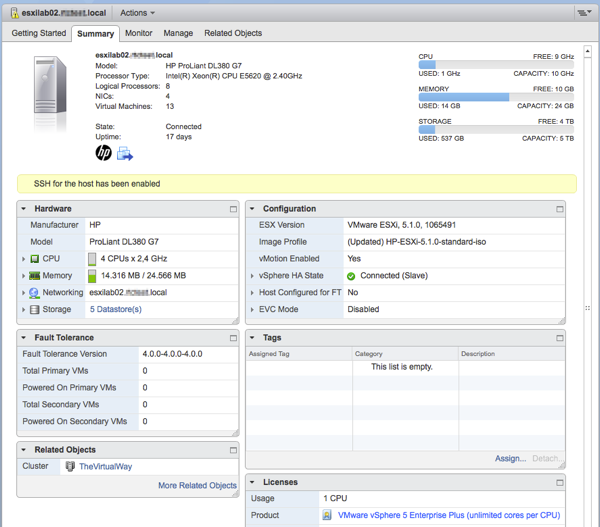Click the Assign... tag link

[510, 458]
